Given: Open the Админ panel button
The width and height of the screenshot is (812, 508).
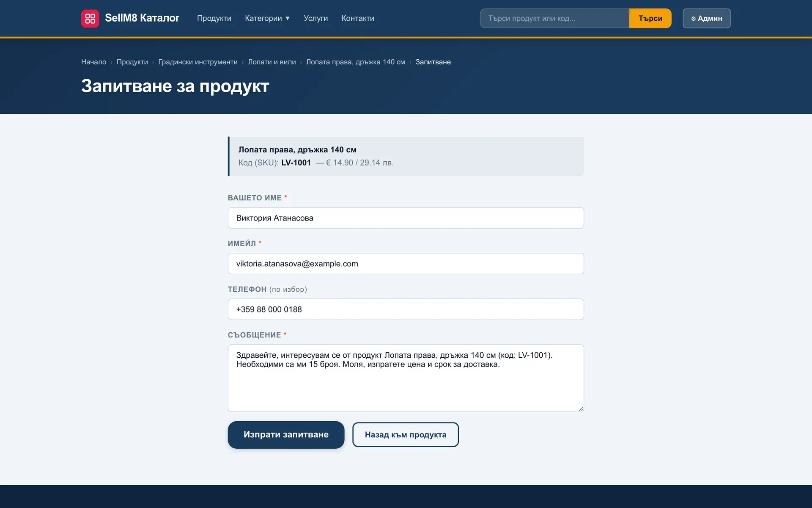Looking at the screenshot, I should 707,18.
